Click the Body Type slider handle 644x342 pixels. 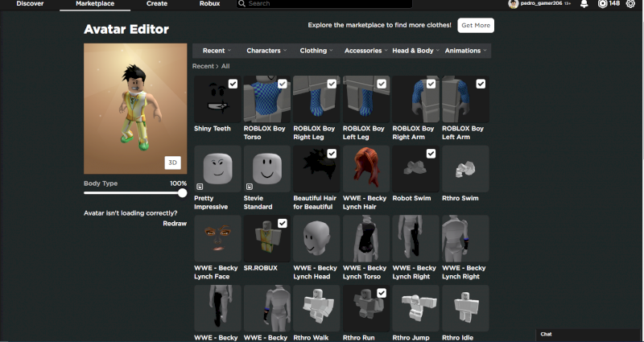tap(183, 193)
